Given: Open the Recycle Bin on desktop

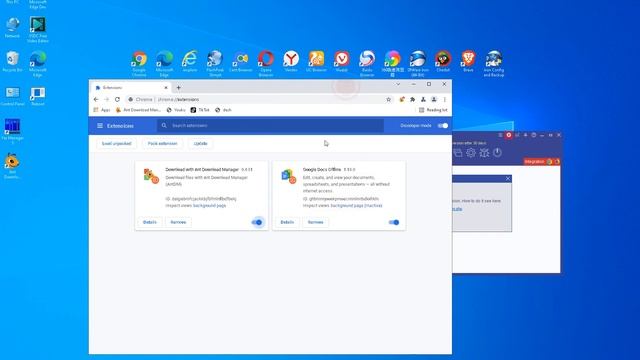Looking at the screenshot, I should pyautogui.click(x=12, y=62).
